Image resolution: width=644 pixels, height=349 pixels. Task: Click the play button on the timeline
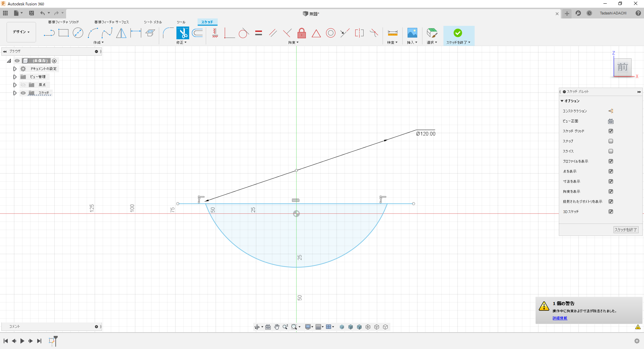22,341
